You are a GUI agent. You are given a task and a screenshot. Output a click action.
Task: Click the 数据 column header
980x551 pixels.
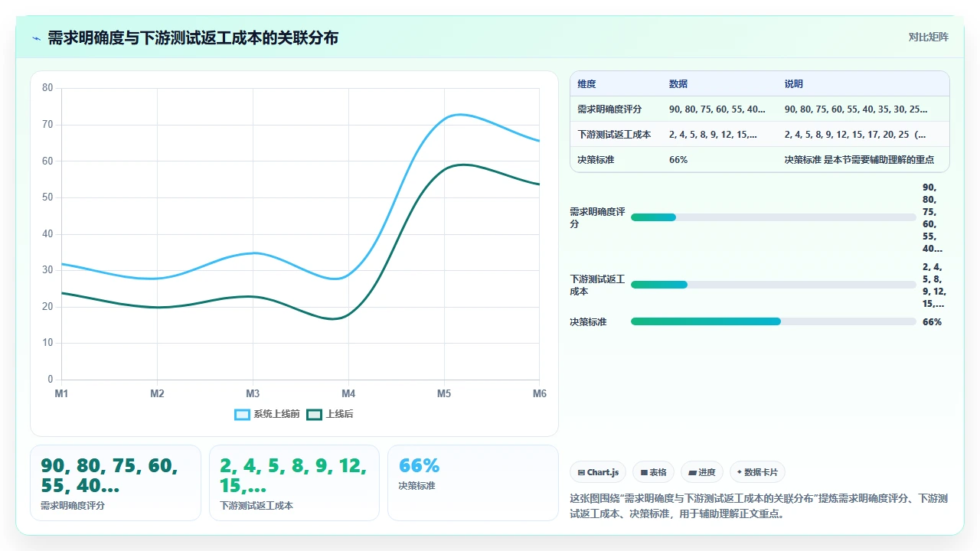click(x=678, y=84)
